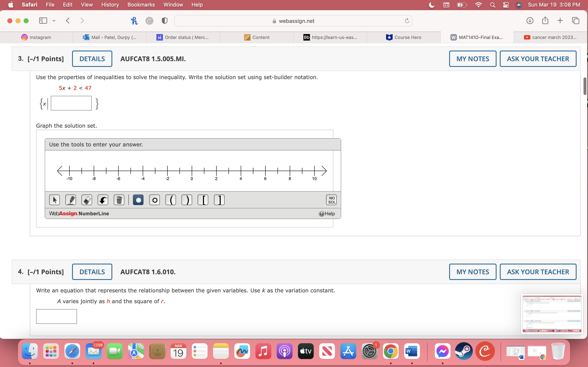Select the open endpoint tool
The image size is (588, 367).
click(155, 200)
